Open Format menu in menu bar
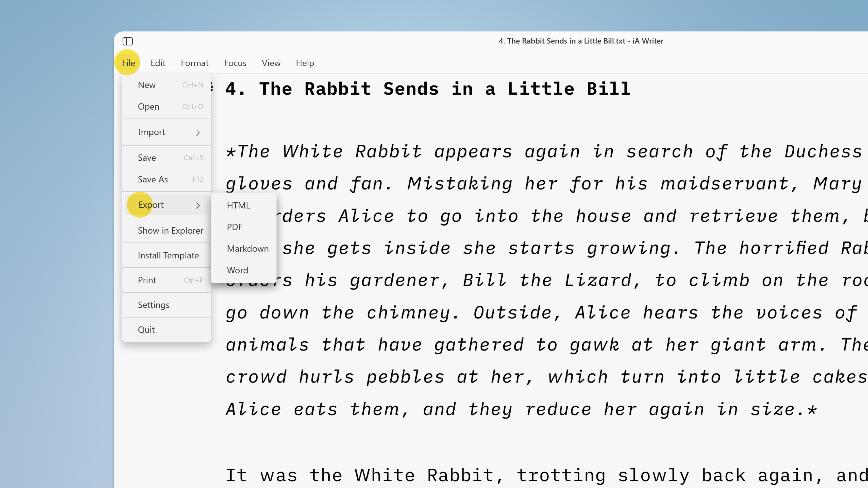This screenshot has width=868, height=488. tap(194, 63)
